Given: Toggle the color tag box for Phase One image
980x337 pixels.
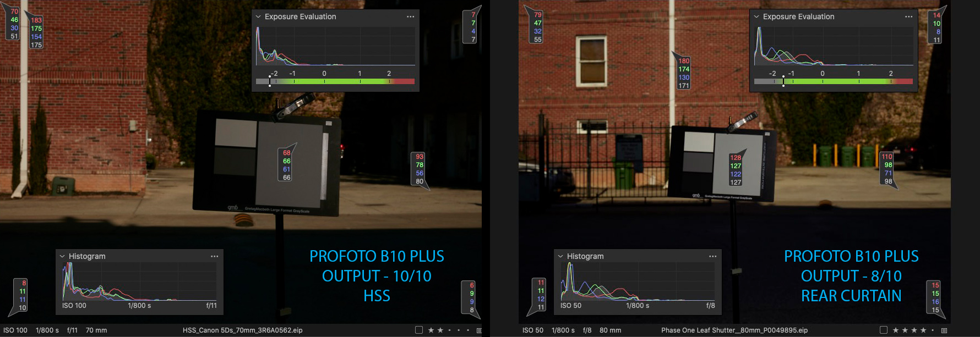Looking at the screenshot, I should [884, 330].
